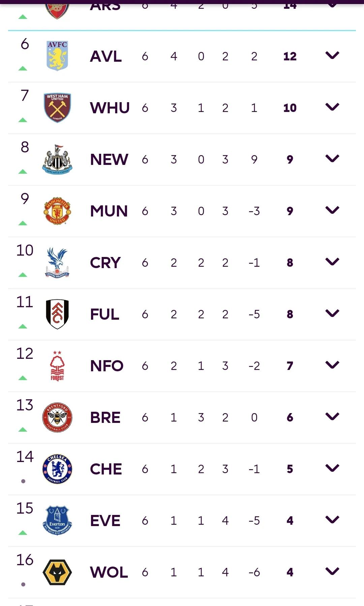Expand the CHE row chevron
The image size is (364, 606).
pyautogui.click(x=332, y=468)
